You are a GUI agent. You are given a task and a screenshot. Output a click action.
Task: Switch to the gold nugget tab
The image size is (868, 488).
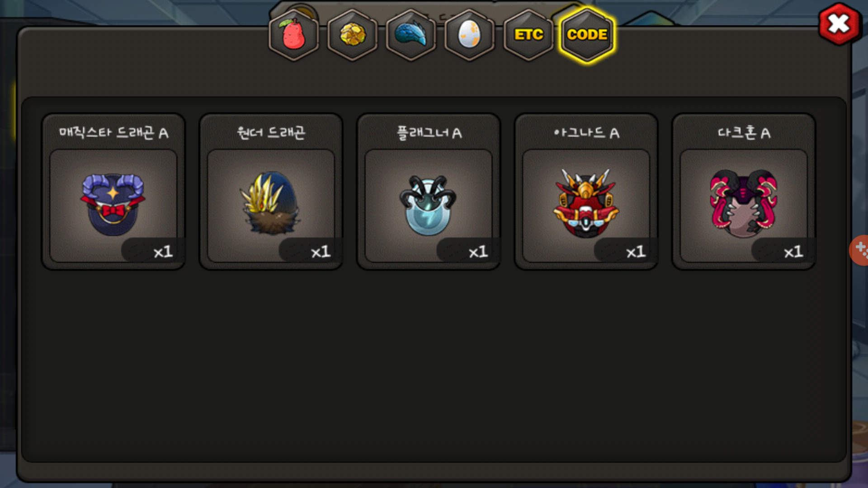pyautogui.click(x=353, y=35)
